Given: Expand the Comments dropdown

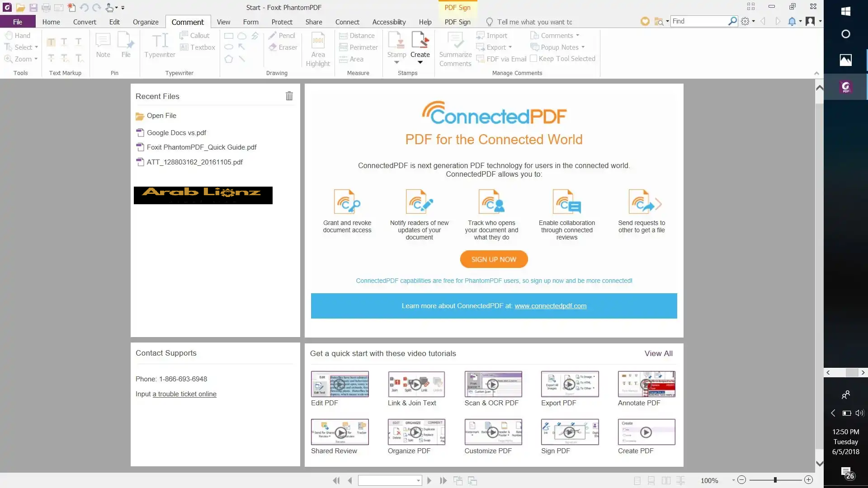Looking at the screenshot, I should click(x=577, y=35).
